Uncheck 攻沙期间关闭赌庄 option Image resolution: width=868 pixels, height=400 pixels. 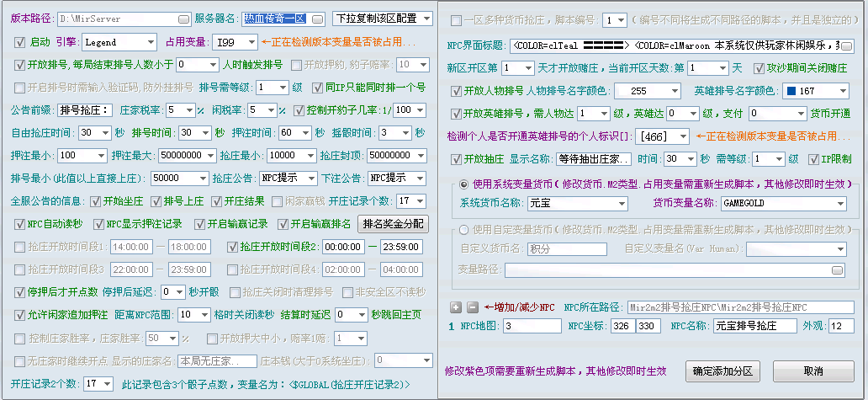[759, 69]
